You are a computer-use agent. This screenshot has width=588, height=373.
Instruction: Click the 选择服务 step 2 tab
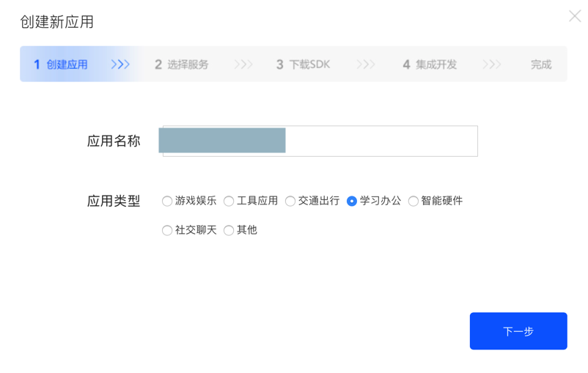(x=182, y=64)
